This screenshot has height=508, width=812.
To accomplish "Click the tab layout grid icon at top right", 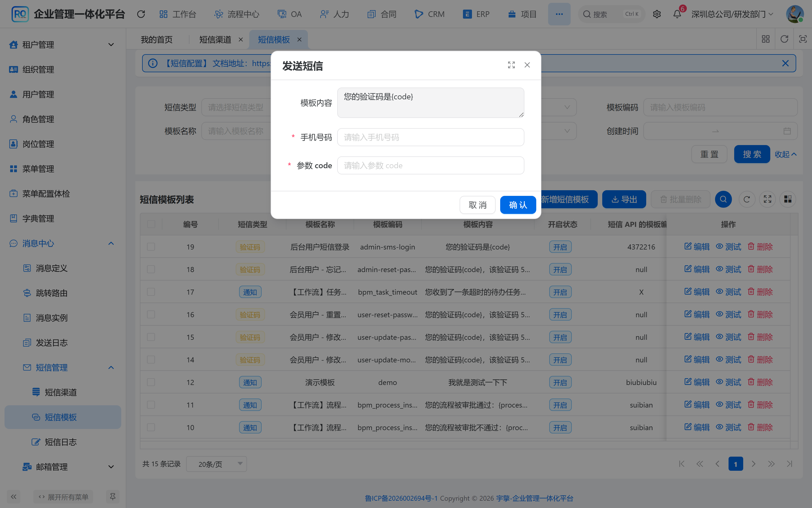I will (x=766, y=39).
